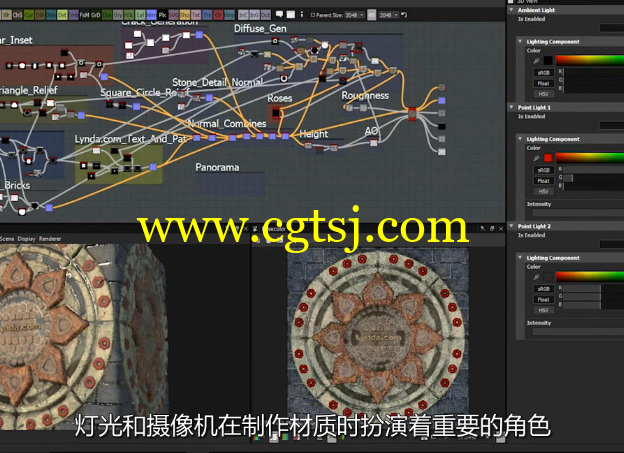
Task: Collapse Point Light 2's Lighting Component group
Action: [520, 258]
